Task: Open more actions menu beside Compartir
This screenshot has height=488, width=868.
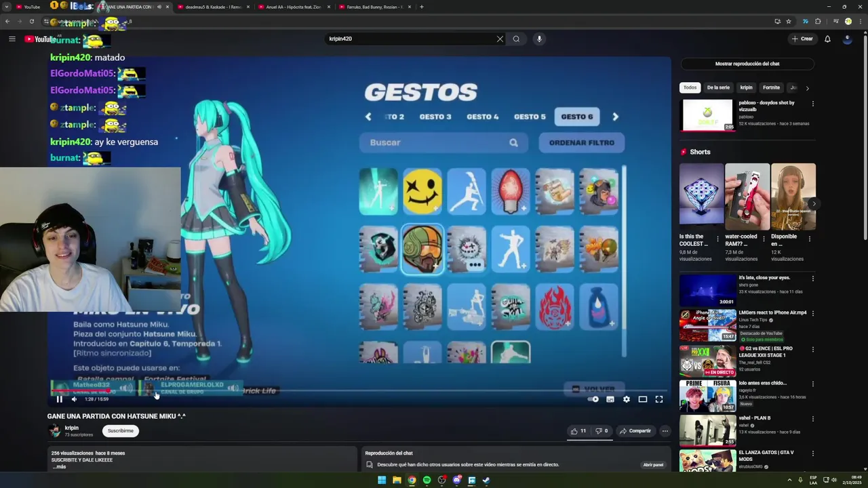Action: tap(665, 431)
